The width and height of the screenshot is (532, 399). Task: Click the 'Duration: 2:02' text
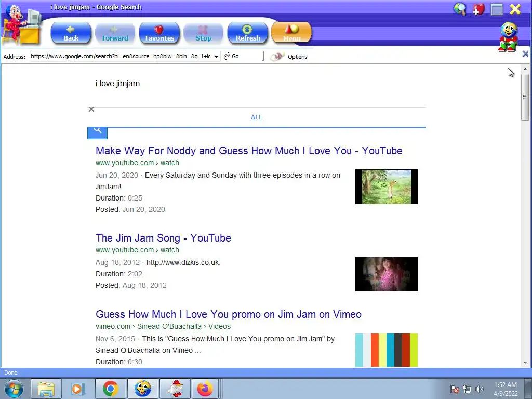[x=119, y=274]
